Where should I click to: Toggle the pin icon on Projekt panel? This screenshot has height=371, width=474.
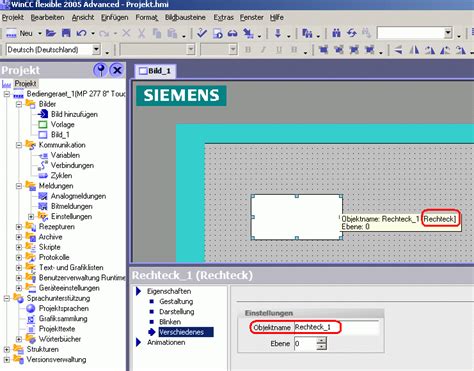100,70
